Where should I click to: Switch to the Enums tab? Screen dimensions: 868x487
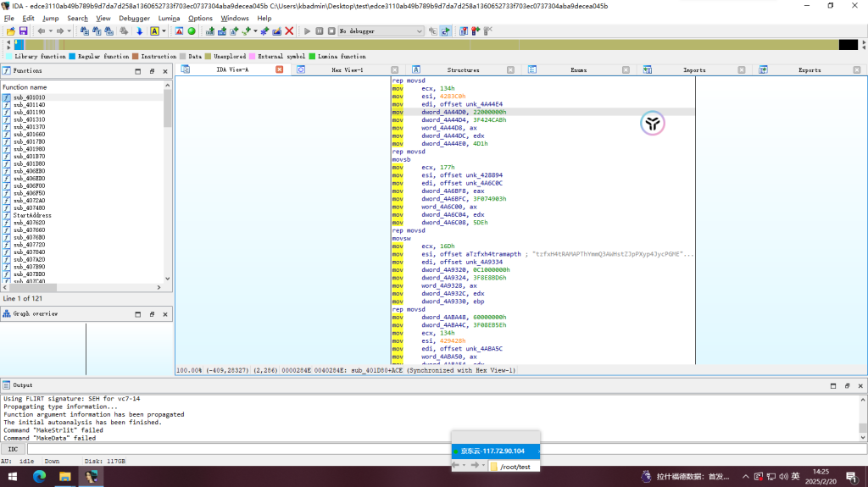point(578,70)
